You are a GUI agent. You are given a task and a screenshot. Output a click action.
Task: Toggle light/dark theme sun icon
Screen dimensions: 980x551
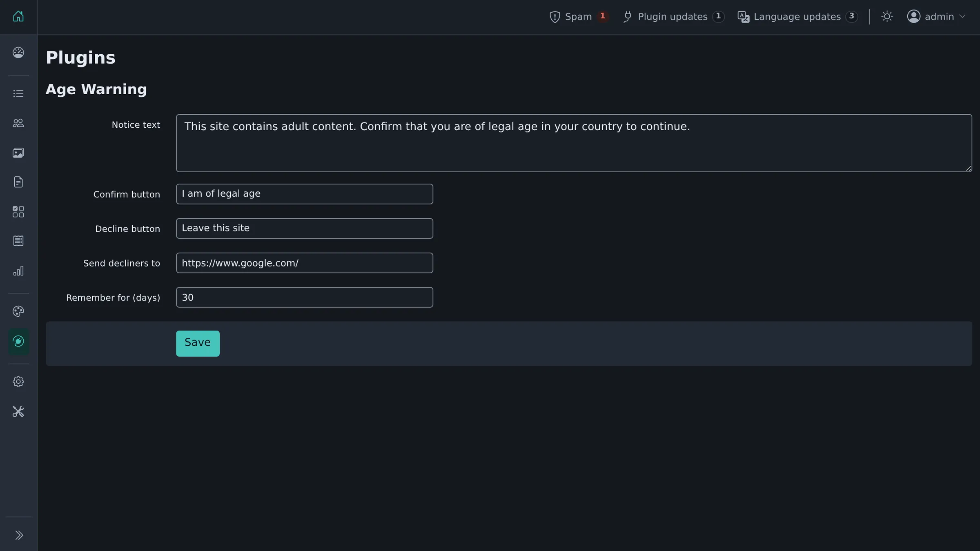click(x=887, y=17)
